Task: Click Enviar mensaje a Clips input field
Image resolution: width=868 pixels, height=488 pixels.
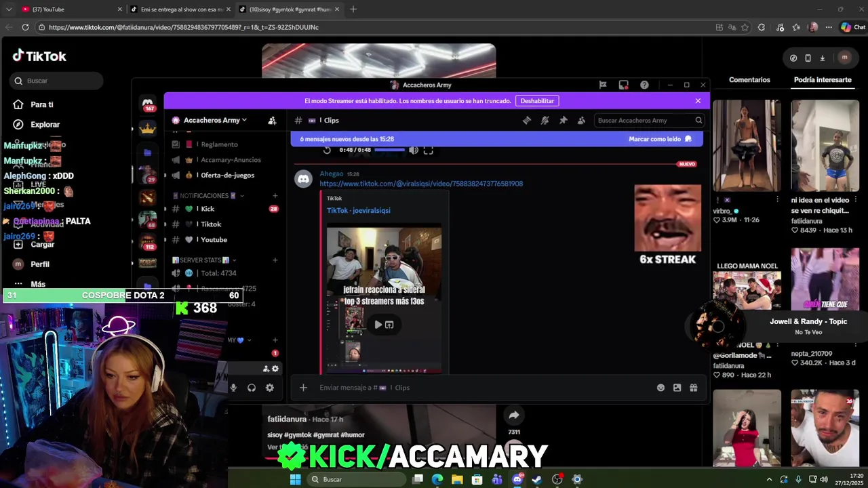Action: tap(481, 388)
